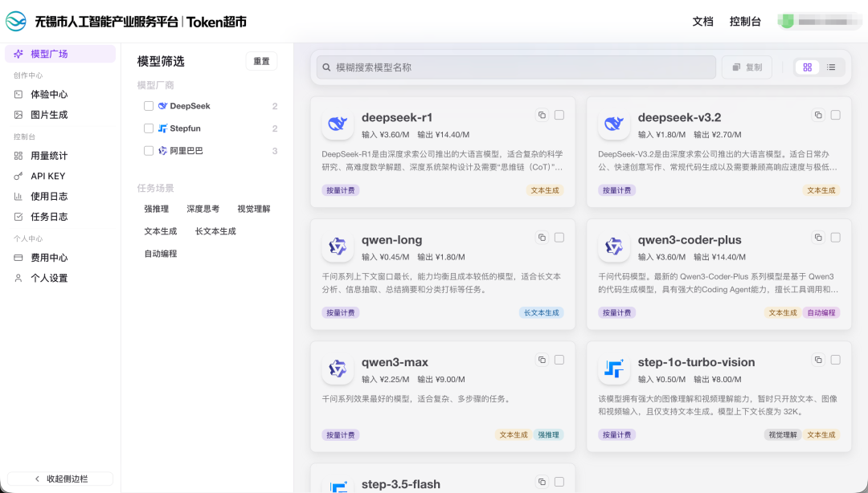Copy the deepseek-v3.2 model name icon
Viewport: 868px width, 493px height.
tap(818, 115)
